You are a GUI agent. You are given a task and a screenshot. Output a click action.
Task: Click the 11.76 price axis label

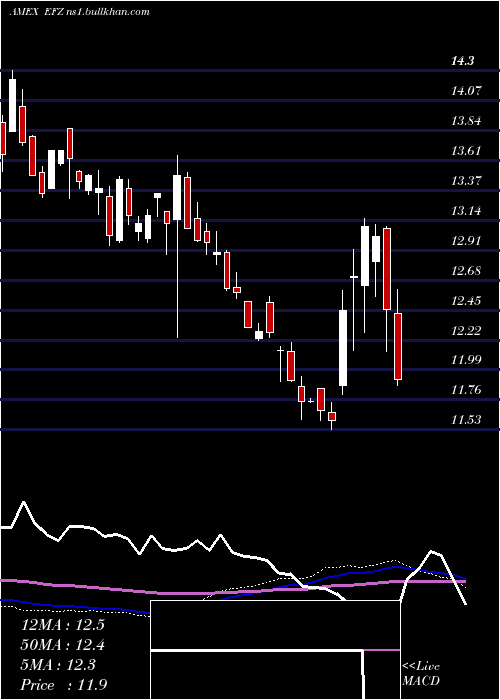(x=467, y=390)
